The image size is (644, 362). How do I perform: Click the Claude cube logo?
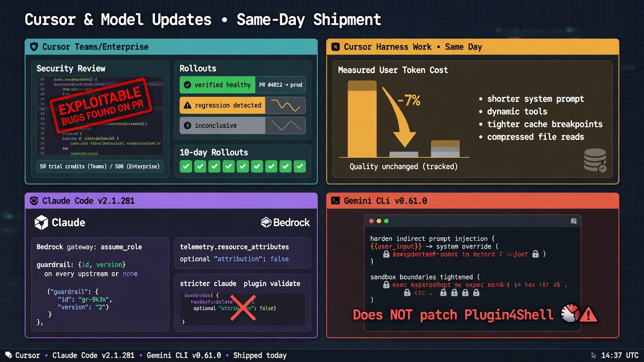41,222
